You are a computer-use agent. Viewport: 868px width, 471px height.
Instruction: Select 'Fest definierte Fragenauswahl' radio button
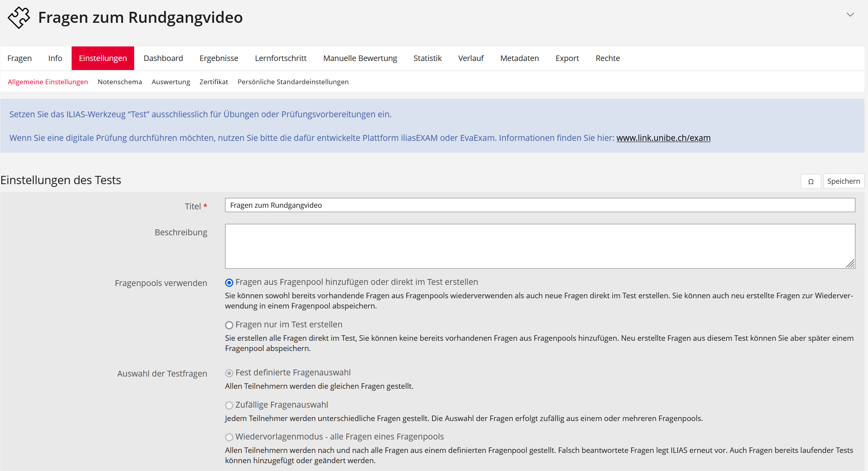tap(229, 373)
